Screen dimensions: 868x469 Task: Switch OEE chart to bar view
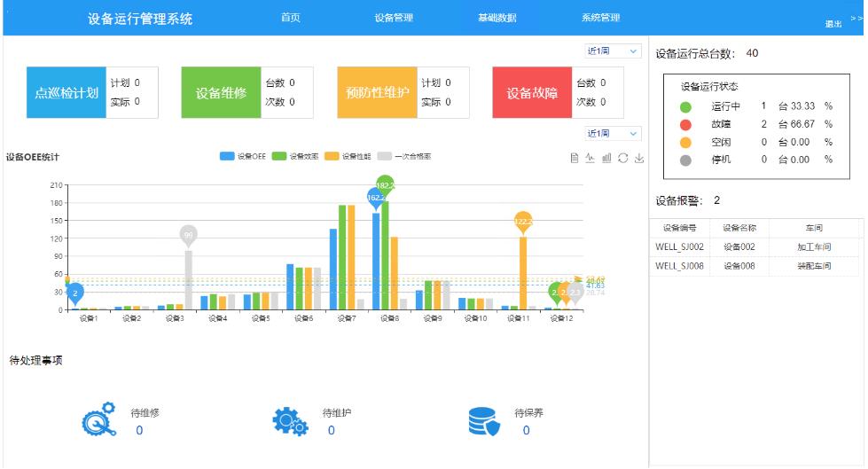[607, 158]
